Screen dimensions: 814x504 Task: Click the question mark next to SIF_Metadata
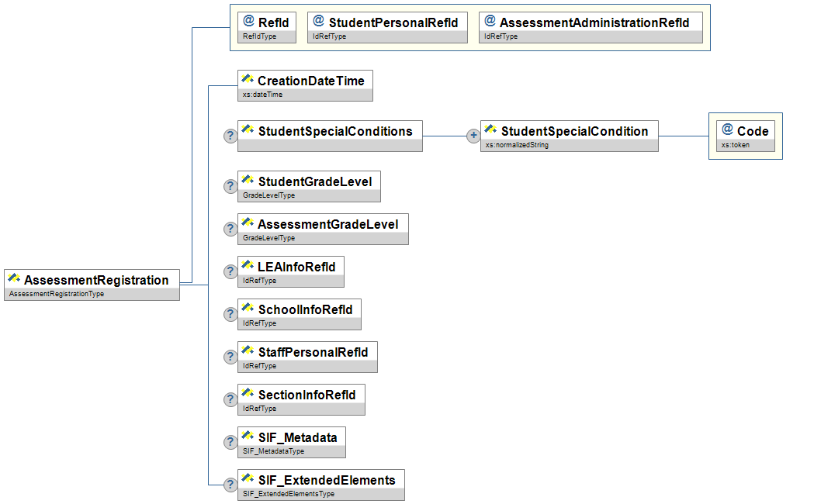pyautogui.click(x=230, y=442)
